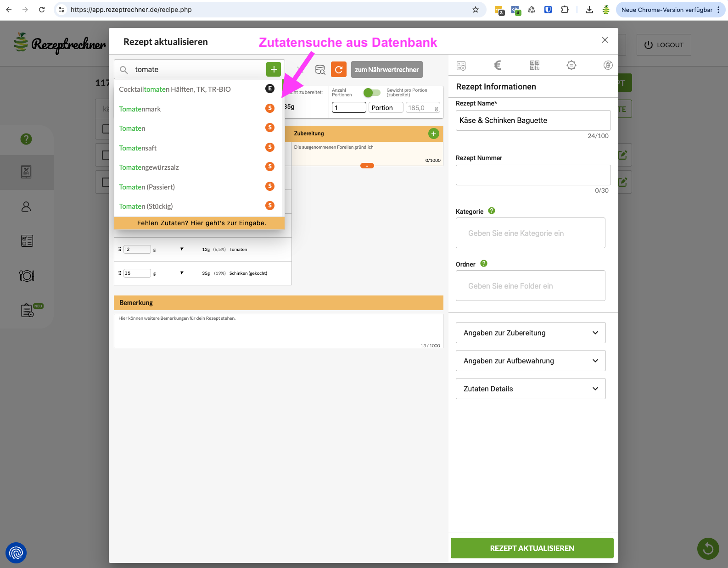This screenshot has height=568, width=728.
Task: Click the search magnifier icon
Action: coord(124,70)
